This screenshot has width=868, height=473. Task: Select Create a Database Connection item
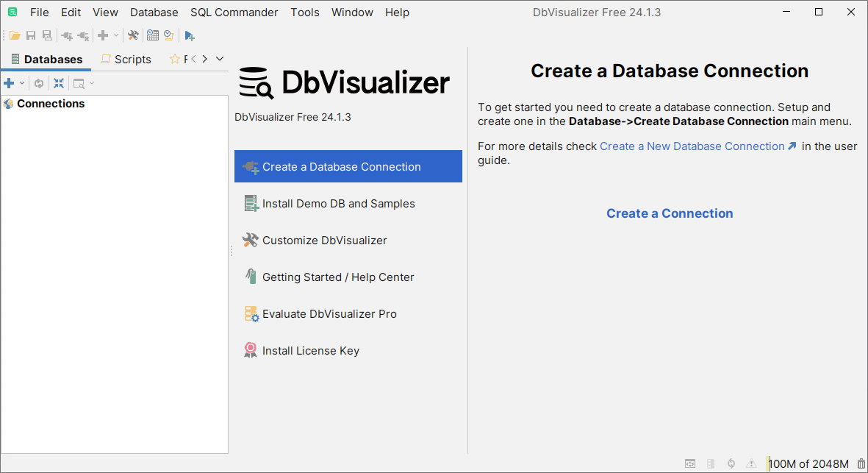coord(348,166)
